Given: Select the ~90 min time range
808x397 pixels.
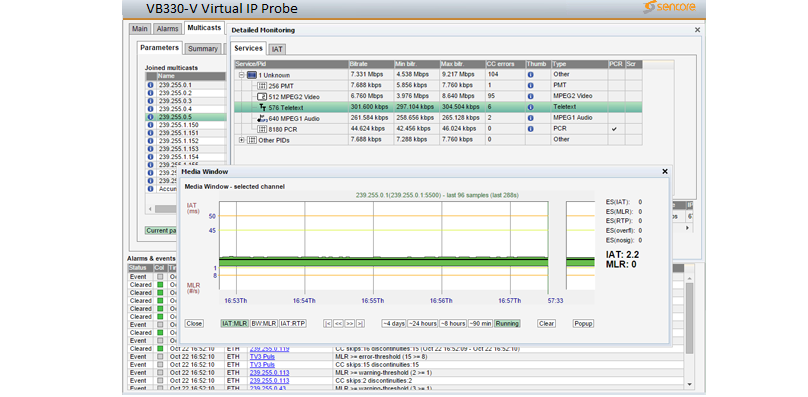Looking at the screenshot, I should point(481,324).
